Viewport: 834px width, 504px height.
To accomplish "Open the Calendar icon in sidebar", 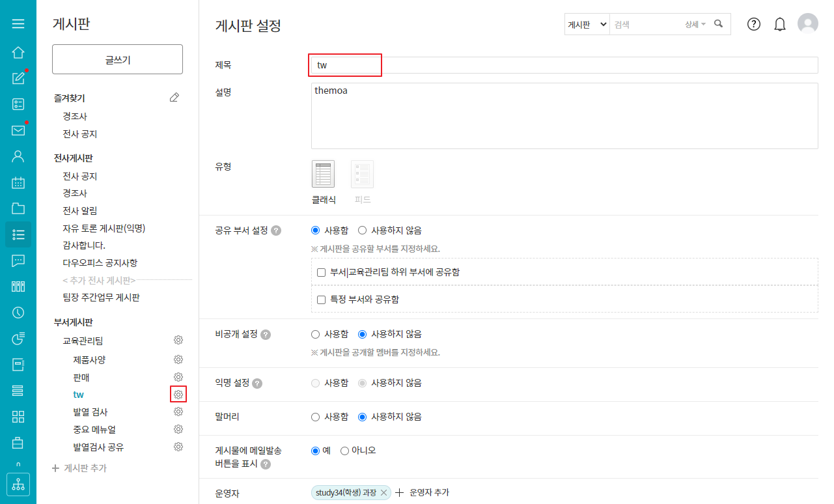I will pos(18,182).
